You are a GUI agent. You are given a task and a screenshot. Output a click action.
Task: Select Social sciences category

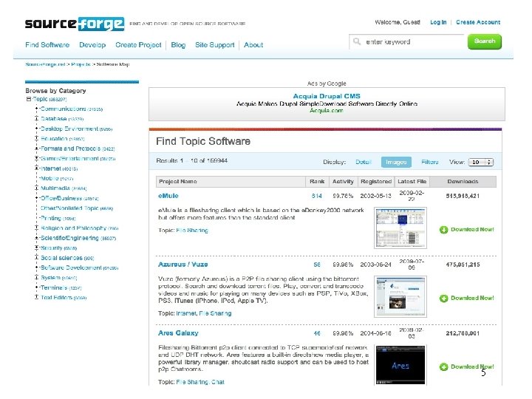point(61,258)
